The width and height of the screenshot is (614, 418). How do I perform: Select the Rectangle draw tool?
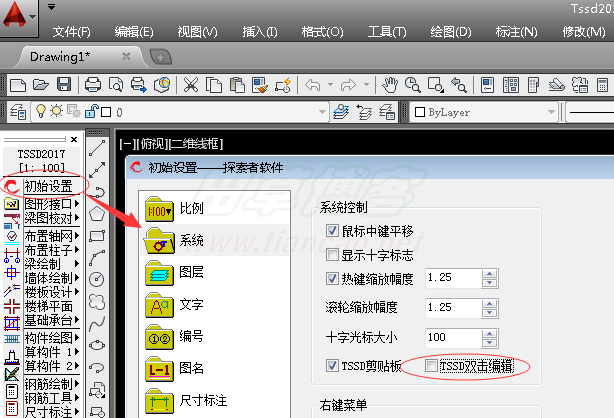click(97, 236)
